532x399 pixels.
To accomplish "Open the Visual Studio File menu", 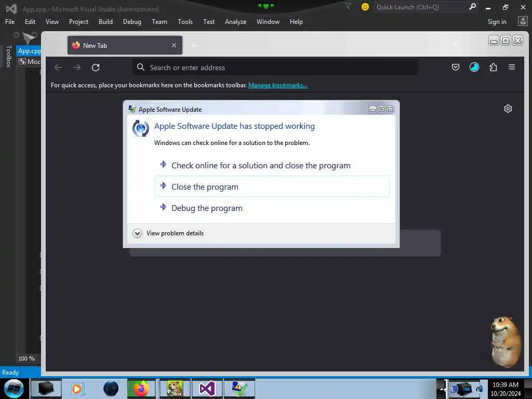I will pos(10,22).
